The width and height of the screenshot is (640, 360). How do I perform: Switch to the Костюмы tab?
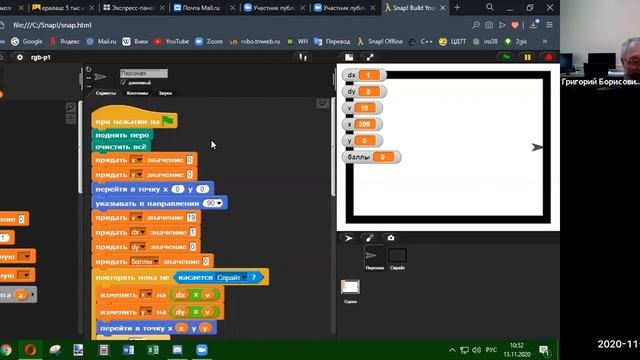(137, 93)
